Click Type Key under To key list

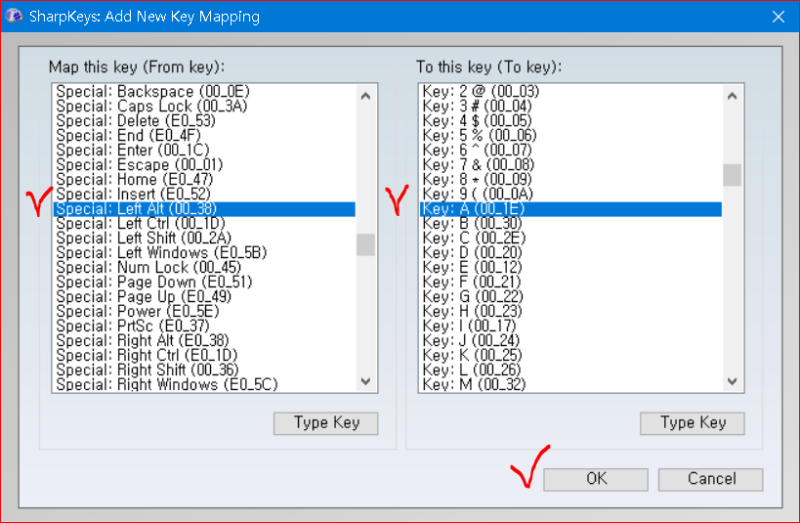(x=692, y=423)
